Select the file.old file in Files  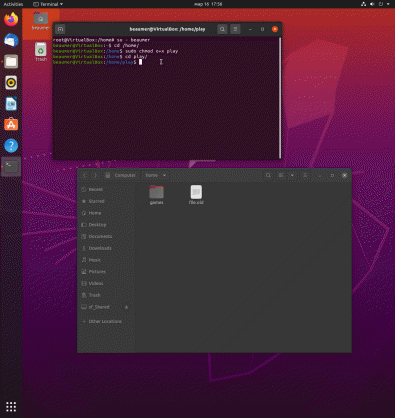[196, 195]
